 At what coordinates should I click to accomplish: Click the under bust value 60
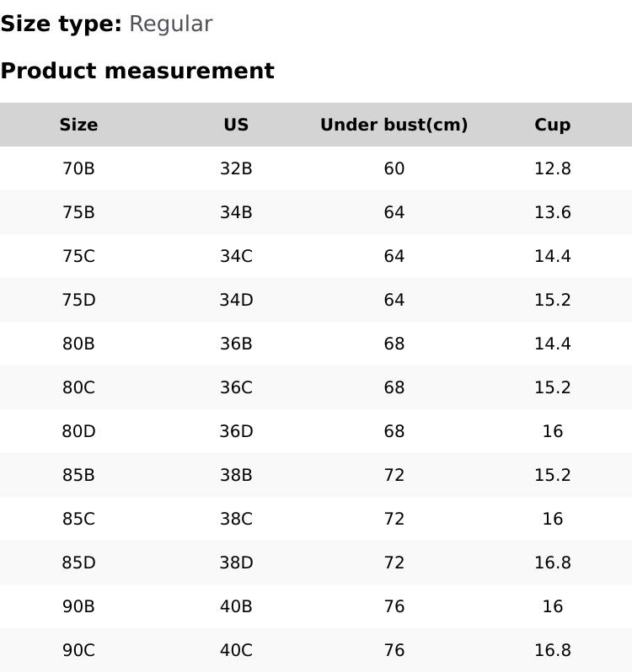[394, 168]
